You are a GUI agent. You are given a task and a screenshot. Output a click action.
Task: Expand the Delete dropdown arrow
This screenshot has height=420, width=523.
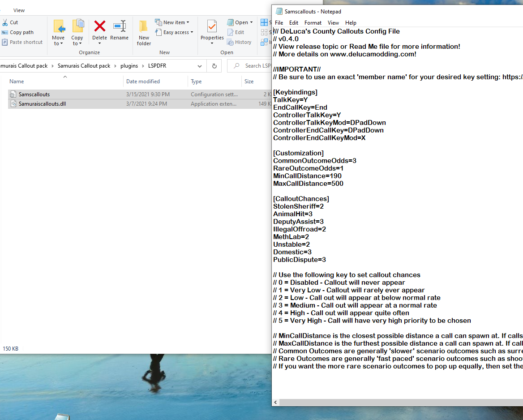[x=100, y=43]
